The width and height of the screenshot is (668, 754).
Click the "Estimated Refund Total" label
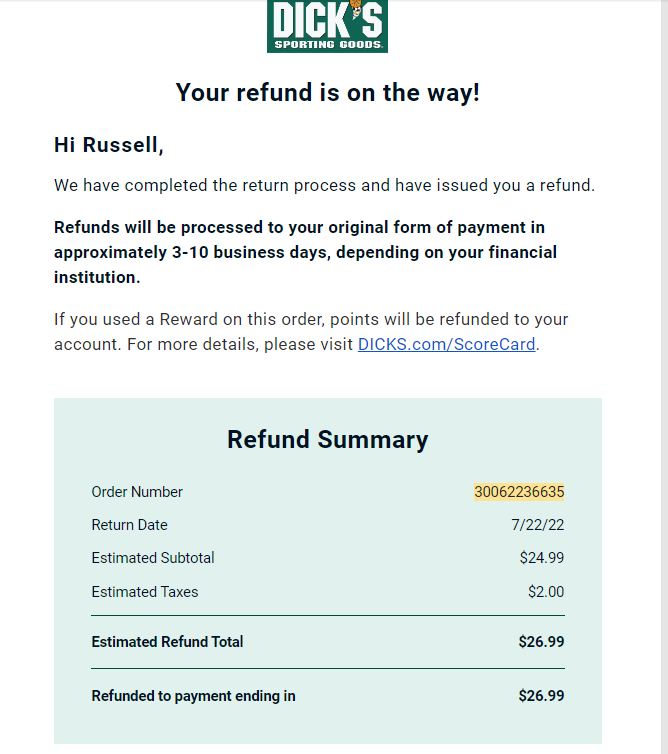coord(167,642)
